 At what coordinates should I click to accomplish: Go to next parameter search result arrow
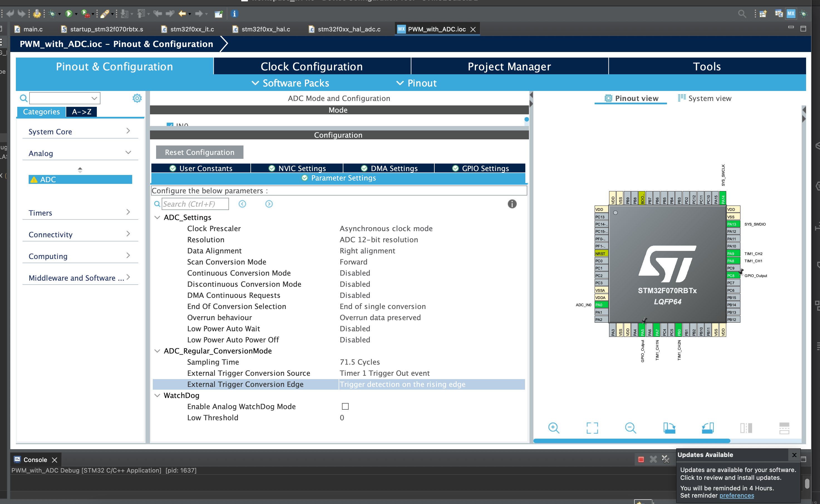point(269,204)
